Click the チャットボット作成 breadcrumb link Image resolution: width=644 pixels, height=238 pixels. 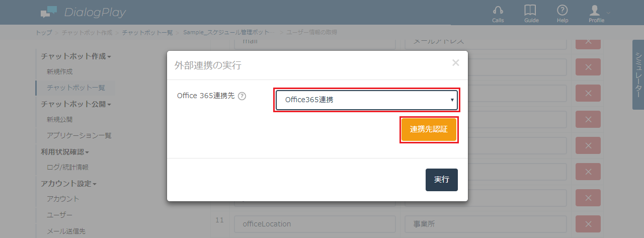pyautogui.click(x=87, y=32)
